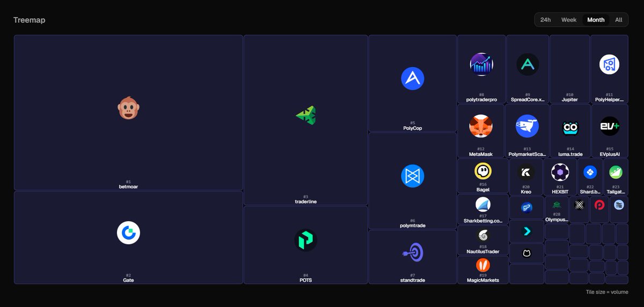Click the 'polymtrade' label
The image size is (644, 307).
click(413, 226)
